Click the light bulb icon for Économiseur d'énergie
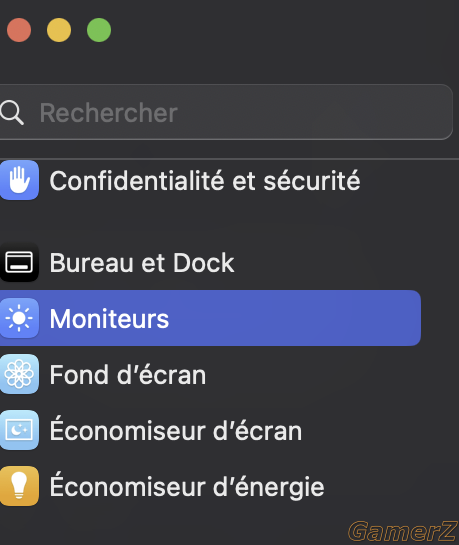Viewport: 459px width, 545px height. click(19, 486)
